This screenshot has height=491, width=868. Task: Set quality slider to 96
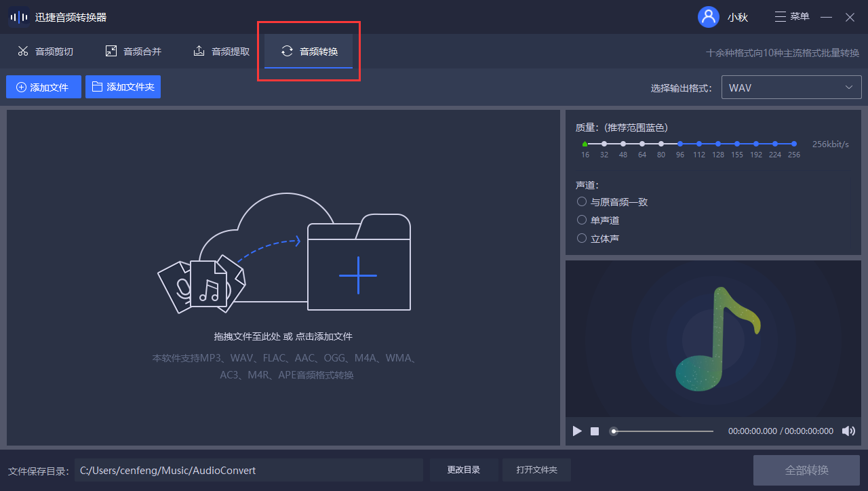coord(680,144)
